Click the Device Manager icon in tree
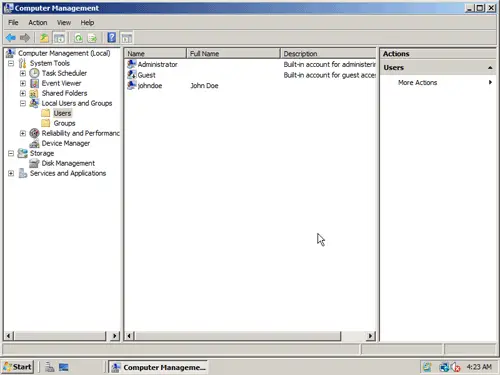The image size is (500, 375). (x=34, y=143)
